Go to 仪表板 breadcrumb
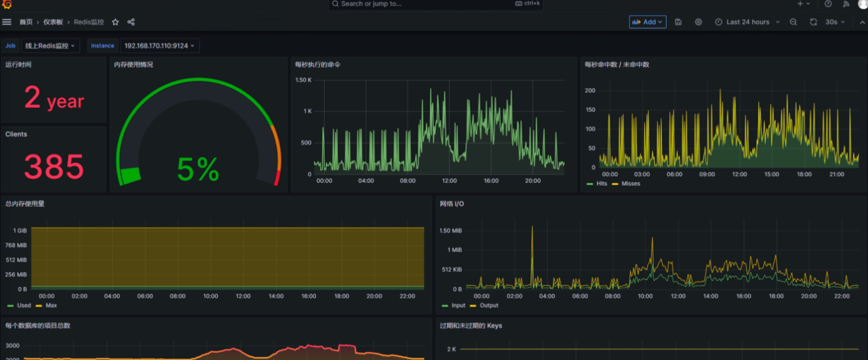The height and width of the screenshot is (360, 868). pos(53,22)
